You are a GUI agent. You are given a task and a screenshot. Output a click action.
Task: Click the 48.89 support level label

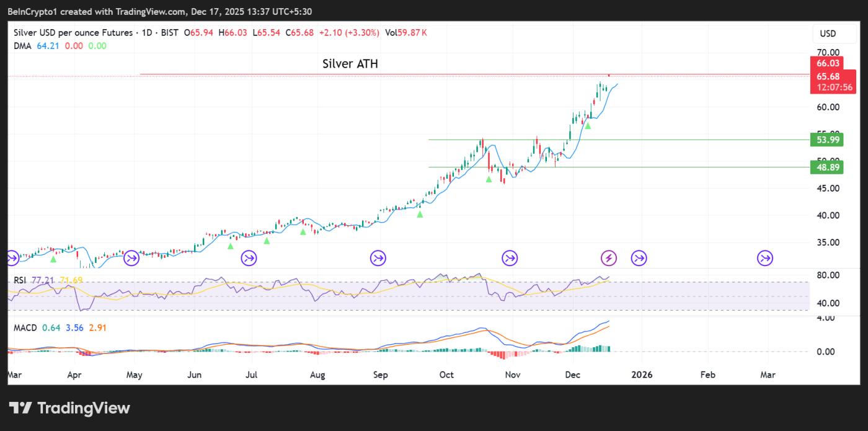point(827,167)
